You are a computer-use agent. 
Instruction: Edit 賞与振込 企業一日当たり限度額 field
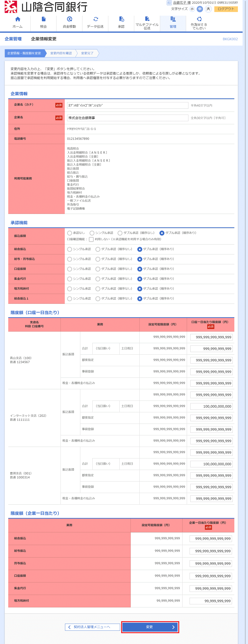(211, 564)
